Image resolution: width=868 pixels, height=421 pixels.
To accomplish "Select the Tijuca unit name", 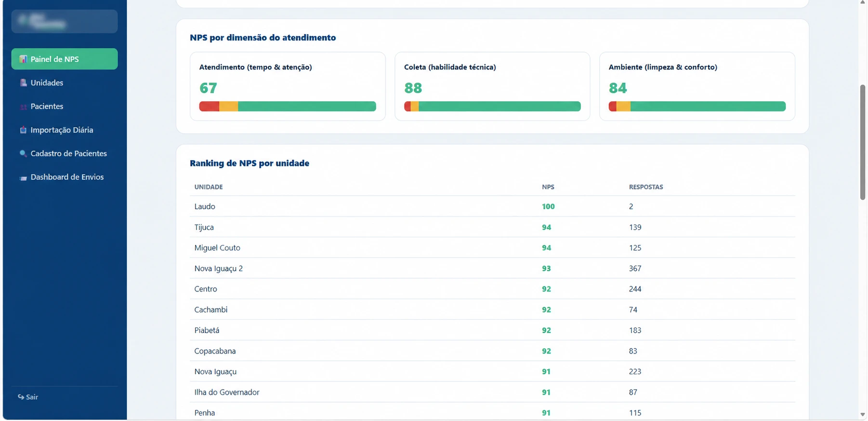I will tap(204, 227).
